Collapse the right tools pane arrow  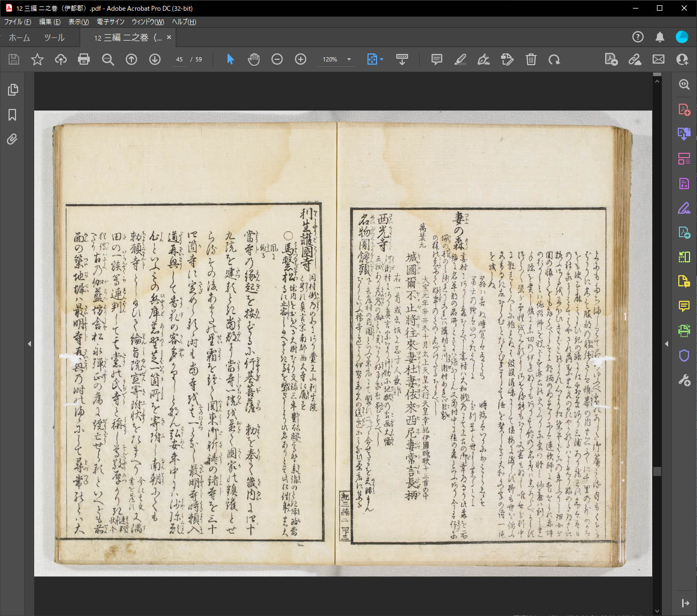667,344
